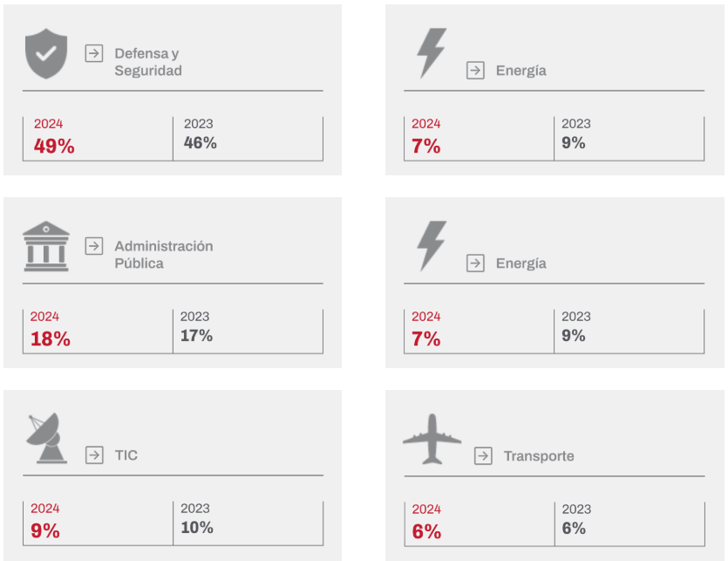The height and width of the screenshot is (561, 728).
Task: Click the arrow icon beside Defensa y Seguridad
Action: click(94, 53)
